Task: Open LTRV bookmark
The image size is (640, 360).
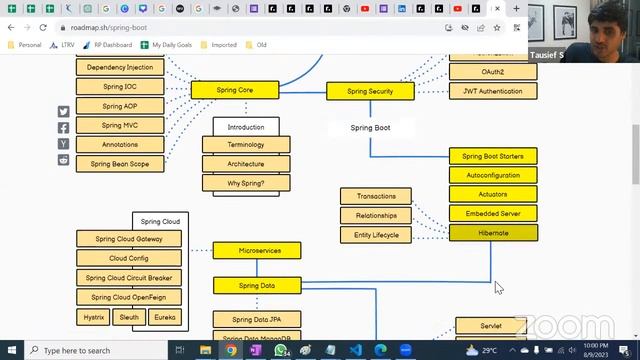Action: tap(62, 45)
